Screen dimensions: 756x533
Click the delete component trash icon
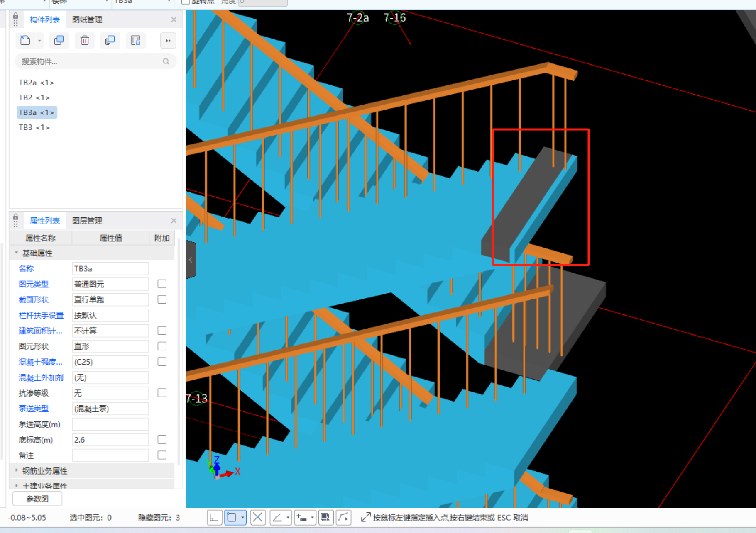pyautogui.click(x=84, y=40)
